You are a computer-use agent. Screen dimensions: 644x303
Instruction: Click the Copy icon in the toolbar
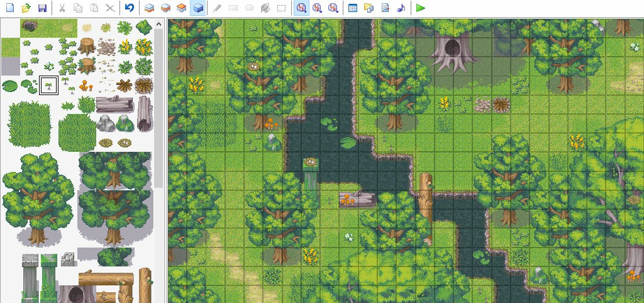pos(78,8)
